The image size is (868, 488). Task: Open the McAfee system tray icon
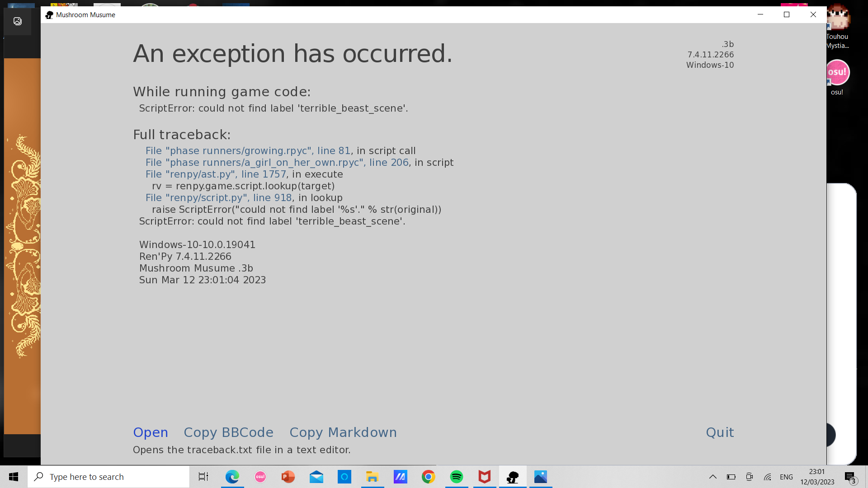point(484,476)
